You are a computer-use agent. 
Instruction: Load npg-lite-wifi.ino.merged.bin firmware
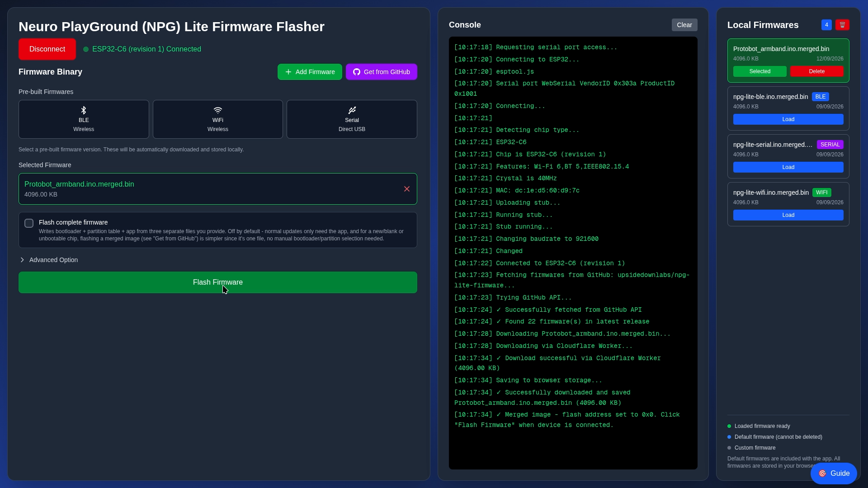click(788, 215)
